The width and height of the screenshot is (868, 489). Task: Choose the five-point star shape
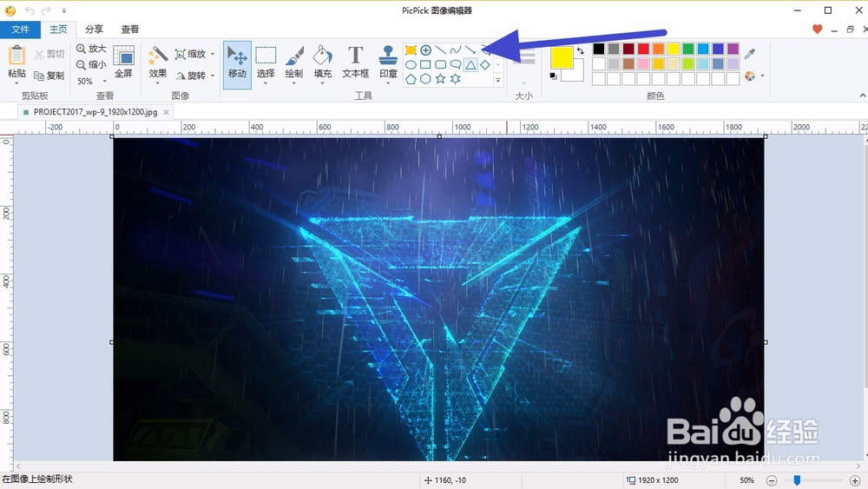click(x=441, y=79)
